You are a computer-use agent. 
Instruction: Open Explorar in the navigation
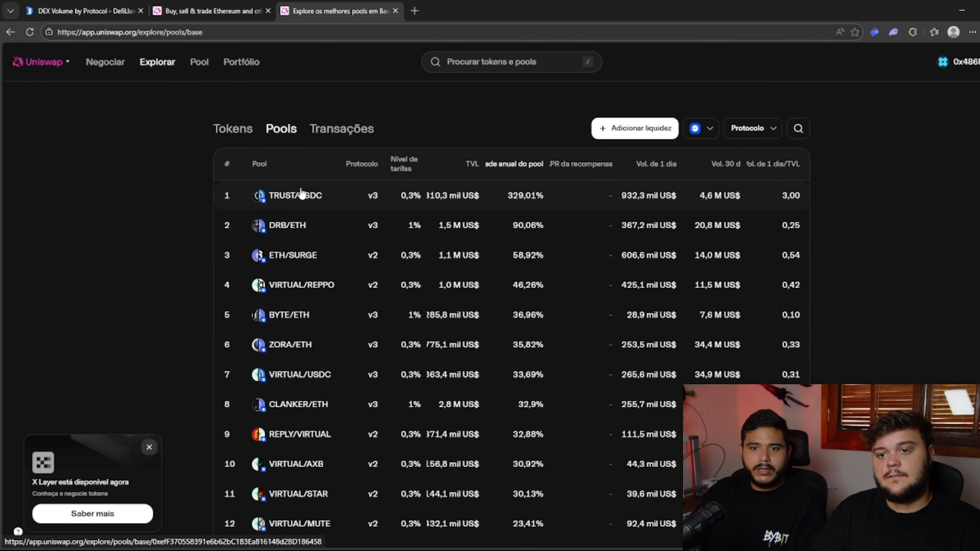(157, 62)
